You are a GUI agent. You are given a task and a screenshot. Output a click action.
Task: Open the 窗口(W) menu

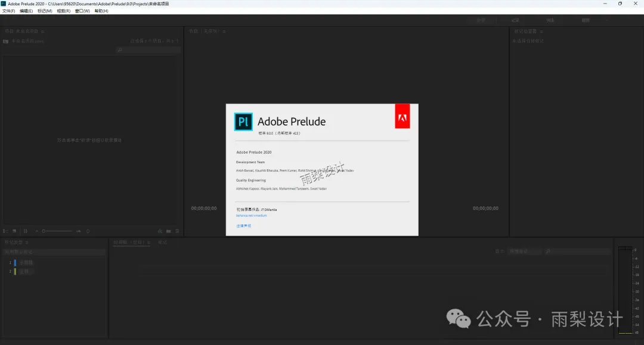point(82,11)
